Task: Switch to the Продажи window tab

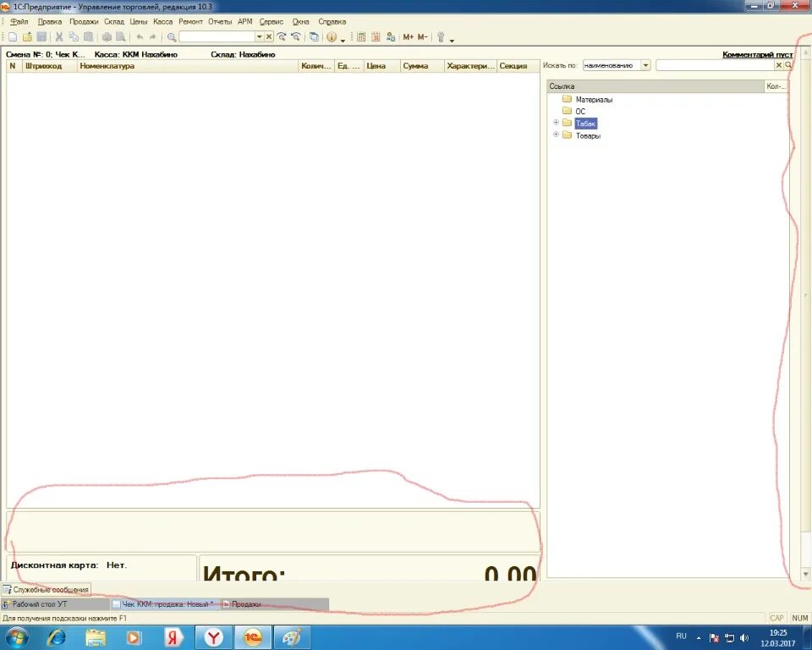Action: tap(274, 604)
